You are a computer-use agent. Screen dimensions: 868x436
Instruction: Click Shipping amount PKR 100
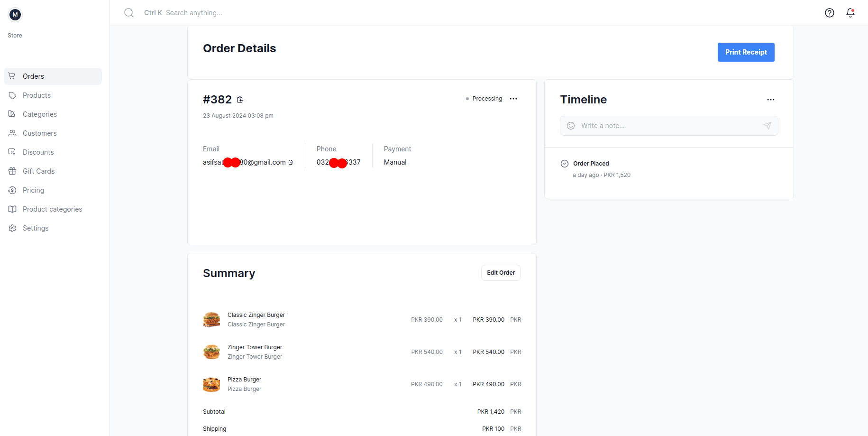point(493,429)
